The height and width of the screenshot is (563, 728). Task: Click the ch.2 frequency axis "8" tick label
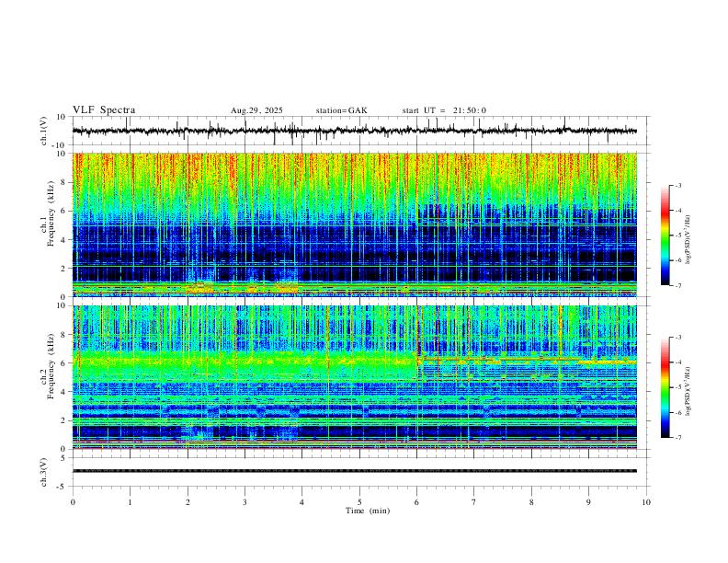tap(64, 335)
